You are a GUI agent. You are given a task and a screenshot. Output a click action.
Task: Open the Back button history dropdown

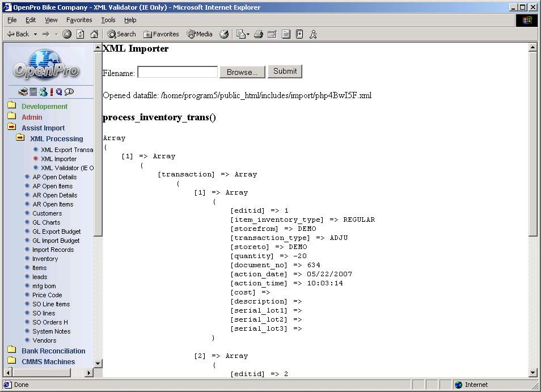[35, 34]
